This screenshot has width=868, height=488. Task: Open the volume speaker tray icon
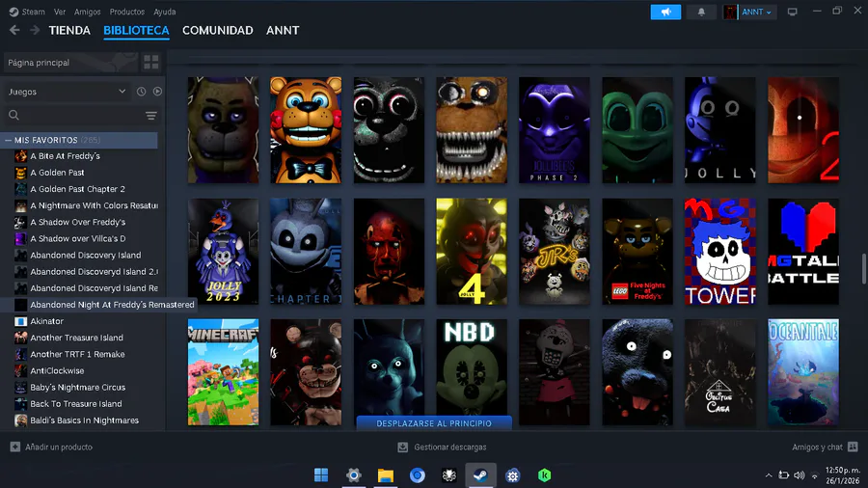coord(799,475)
